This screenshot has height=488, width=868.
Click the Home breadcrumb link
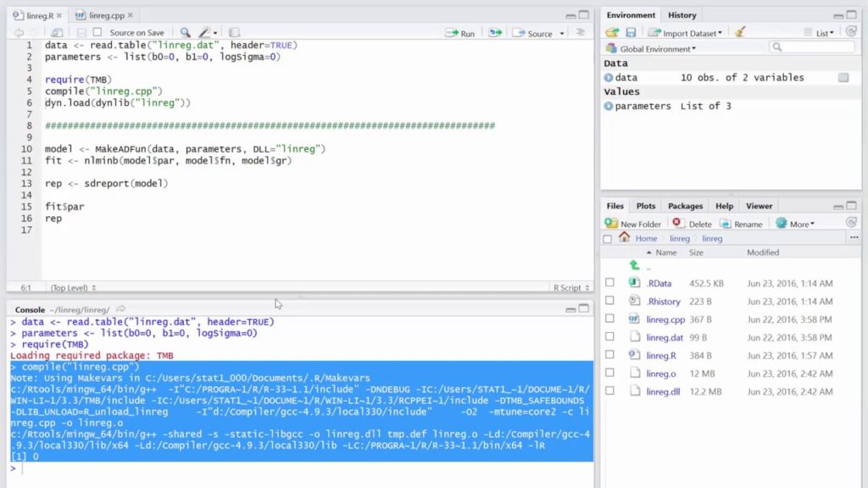(646, 238)
